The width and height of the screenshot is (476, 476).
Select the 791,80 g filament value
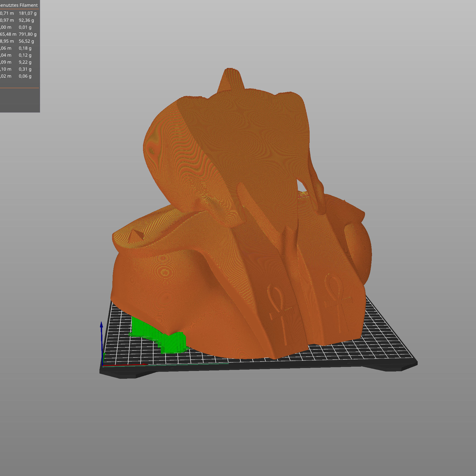[x=28, y=34]
